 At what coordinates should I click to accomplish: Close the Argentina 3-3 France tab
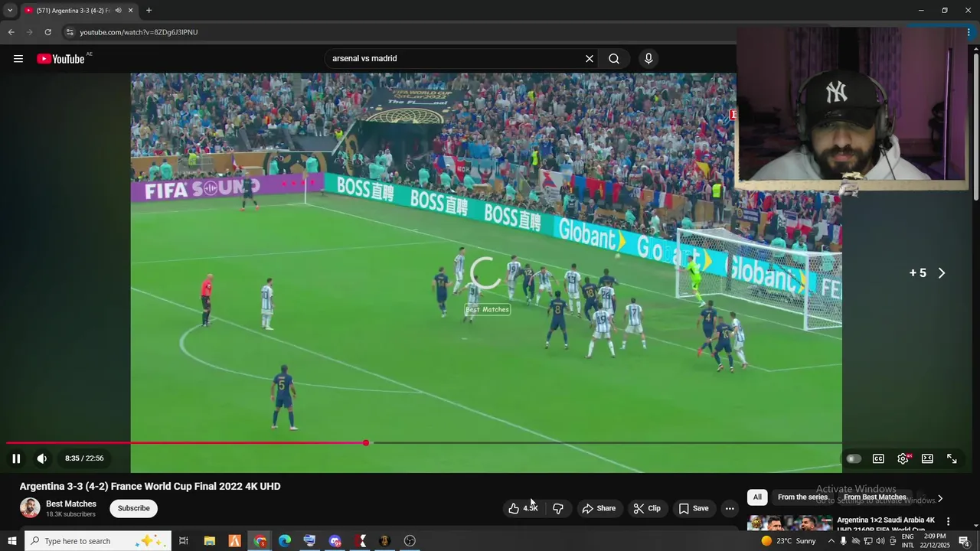click(130, 11)
